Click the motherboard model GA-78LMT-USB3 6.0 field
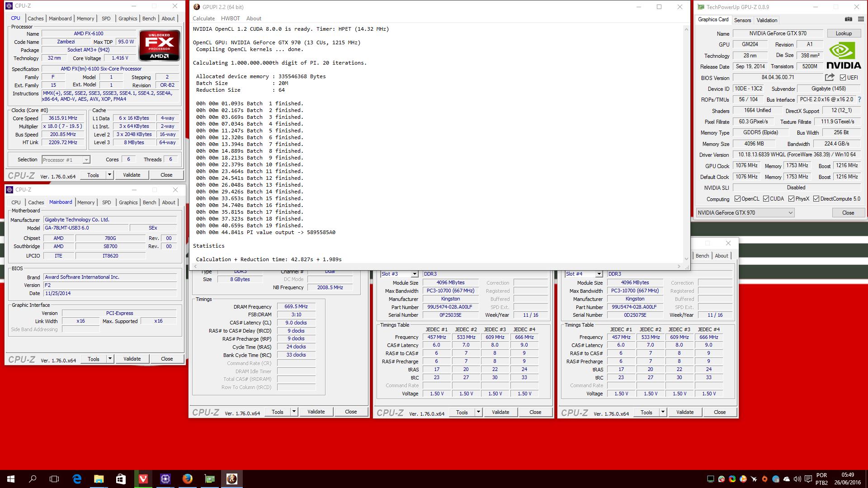This screenshot has width=868, height=488. click(x=86, y=228)
